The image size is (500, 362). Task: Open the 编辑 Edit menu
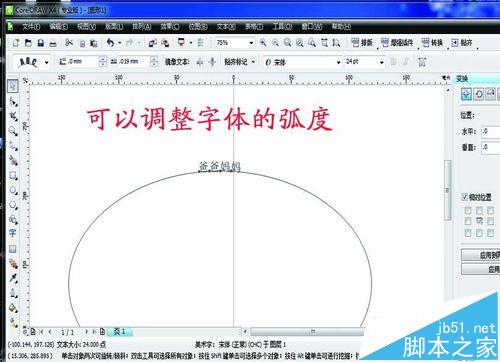pyautogui.click(x=58, y=26)
